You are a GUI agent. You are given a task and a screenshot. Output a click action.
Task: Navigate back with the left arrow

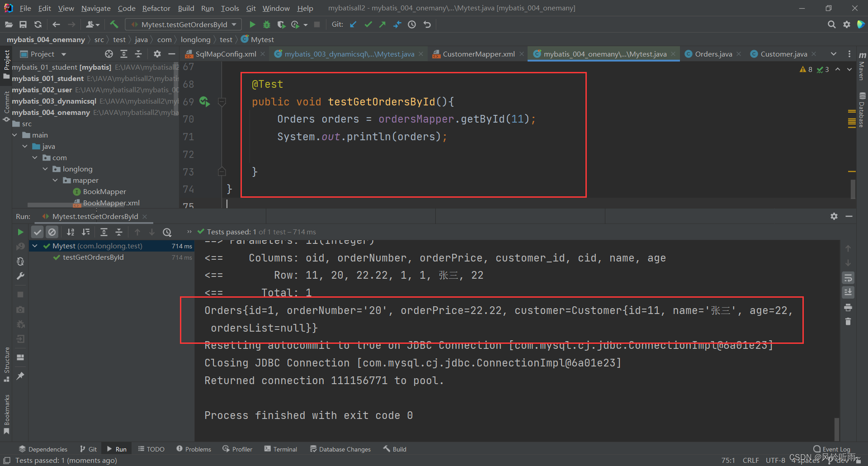(x=57, y=24)
